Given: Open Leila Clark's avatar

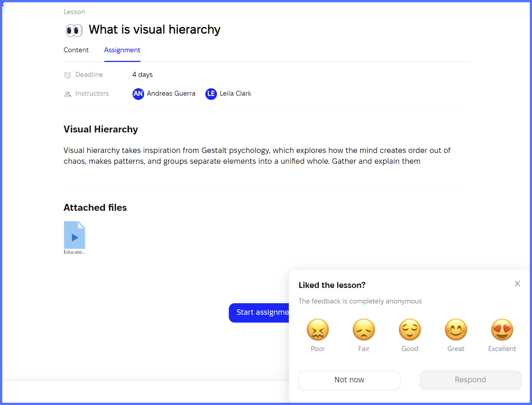Looking at the screenshot, I should click(211, 94).
